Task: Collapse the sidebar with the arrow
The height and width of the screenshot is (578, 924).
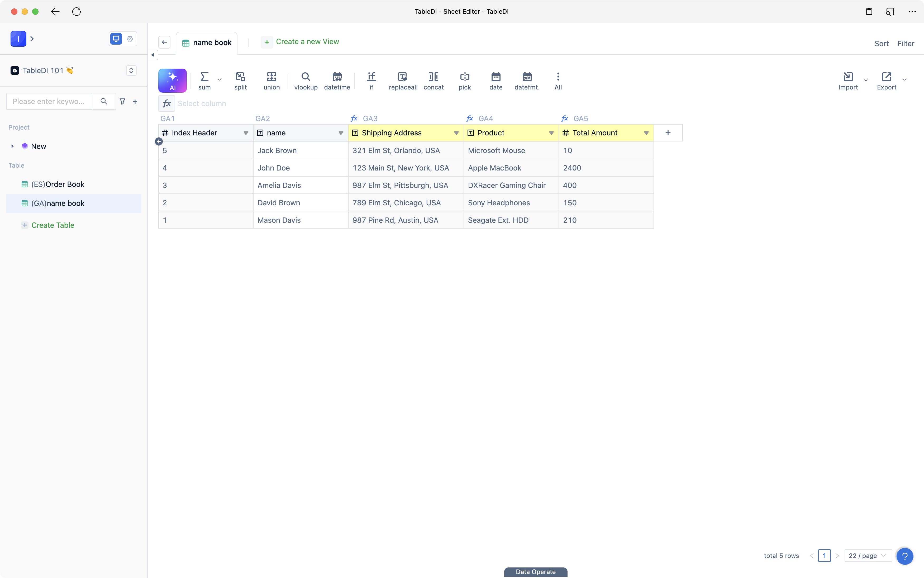Action: tap(153, 55)
